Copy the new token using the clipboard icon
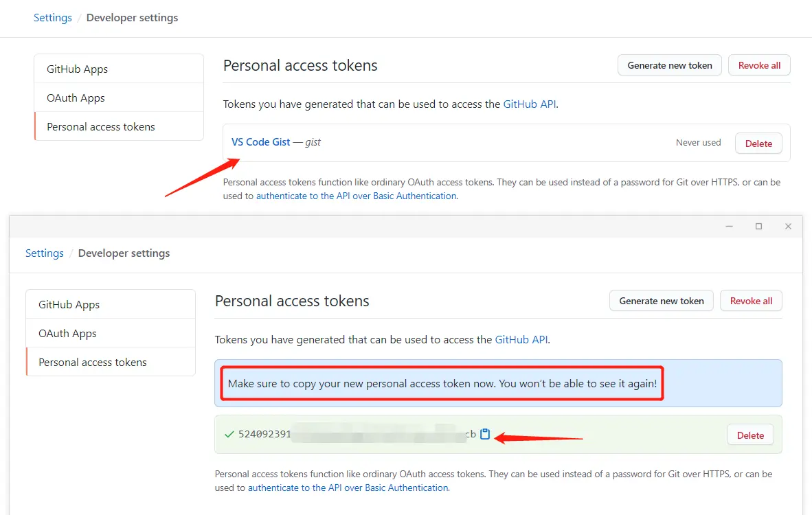The height and width of the screenshot is (515, 812). [x=485, y=434]
